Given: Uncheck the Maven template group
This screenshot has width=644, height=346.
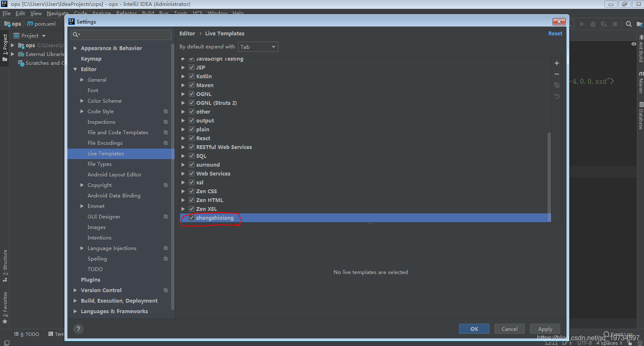Looking at the screenshot, I should coord(192,85).
